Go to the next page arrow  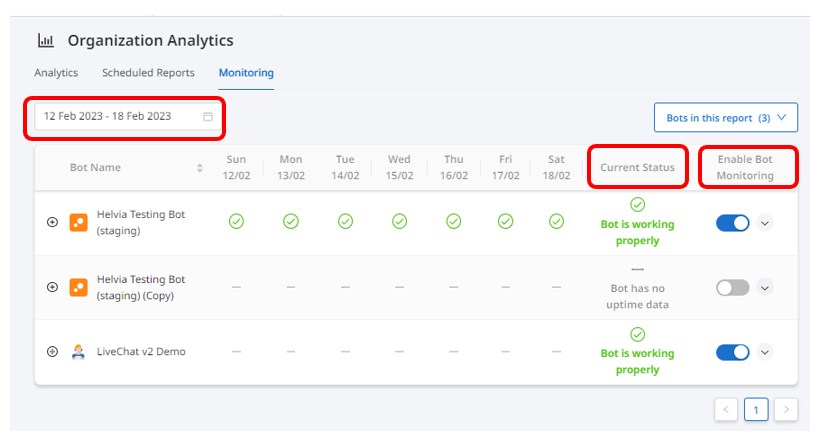786,410
